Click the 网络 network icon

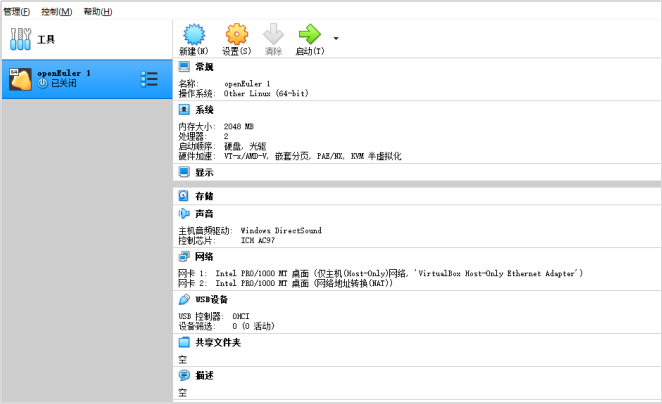(184, 256)
